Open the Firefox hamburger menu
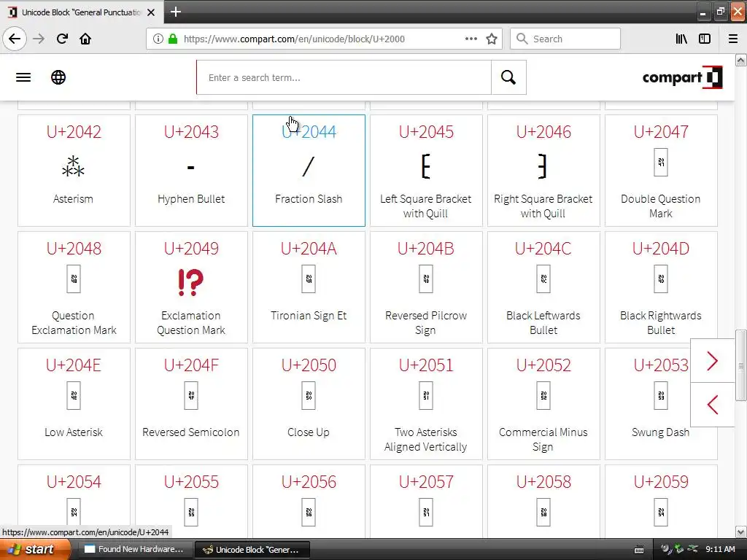The height and width of the screenshot is (560, 747). pyautogui.click(x=733, y=39)
